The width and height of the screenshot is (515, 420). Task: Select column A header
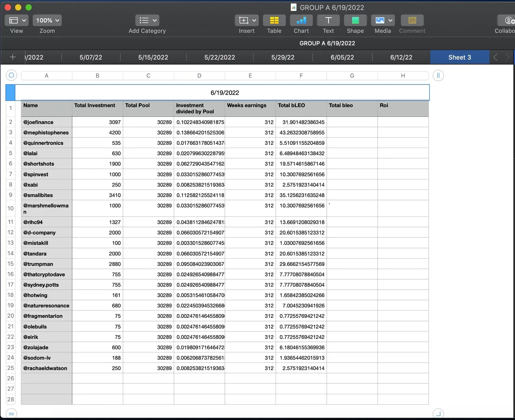tap(47, 76)
